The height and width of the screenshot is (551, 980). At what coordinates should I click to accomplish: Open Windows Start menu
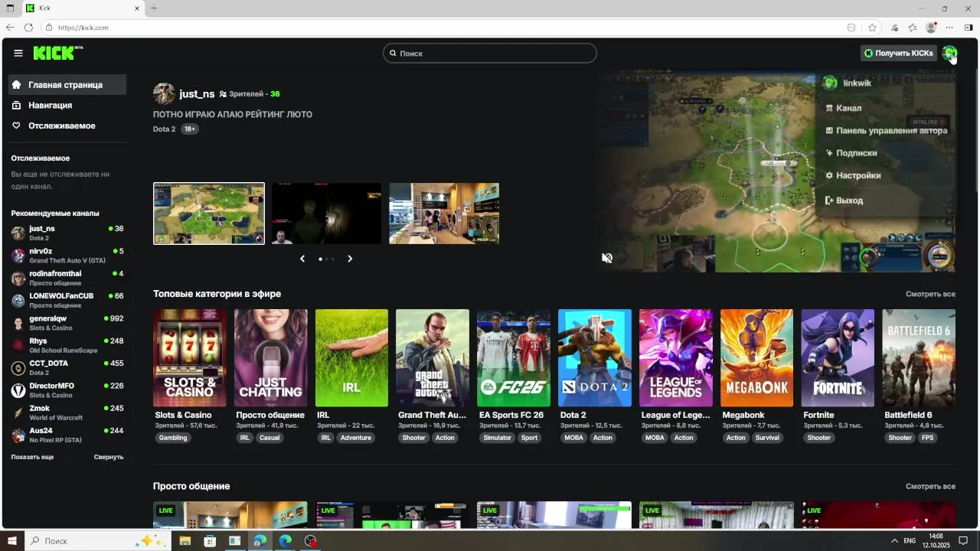tap(12, 540)
